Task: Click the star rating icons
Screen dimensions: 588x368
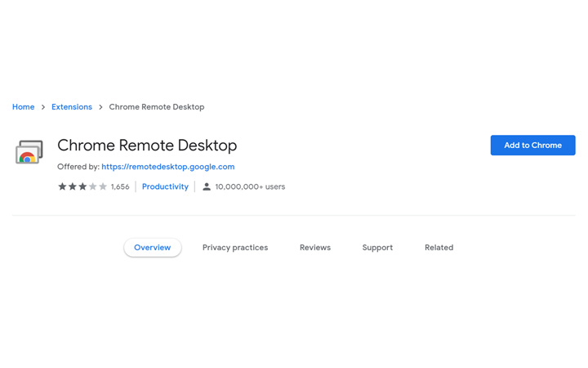Action: 82,186
